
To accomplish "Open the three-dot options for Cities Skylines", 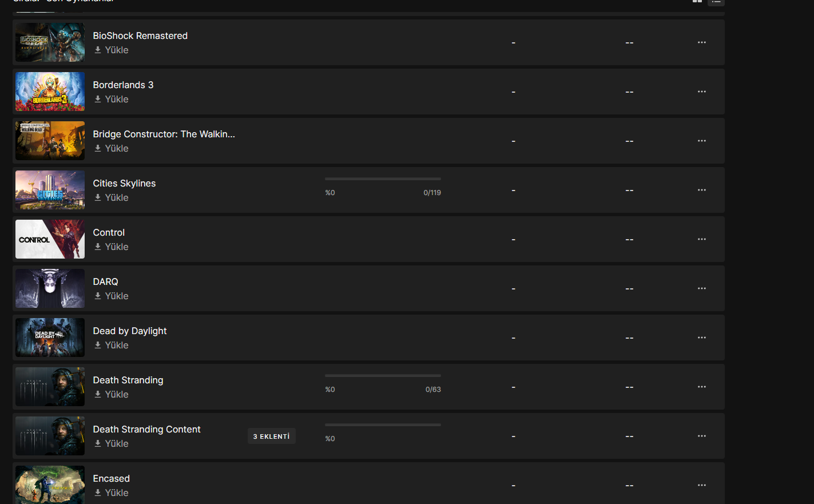I will click(701, 190).
